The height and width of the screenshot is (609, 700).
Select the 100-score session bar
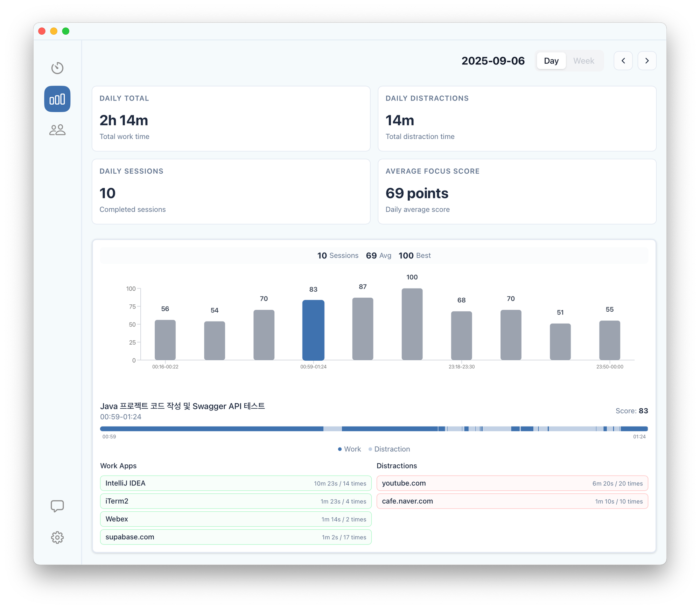[412, 324]
